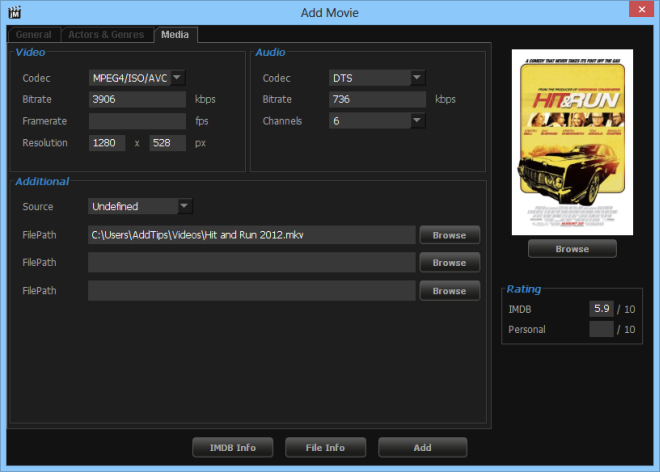
Task: Click the file path with Hit and Run 2012.mkv
Action: pos(252,235)
